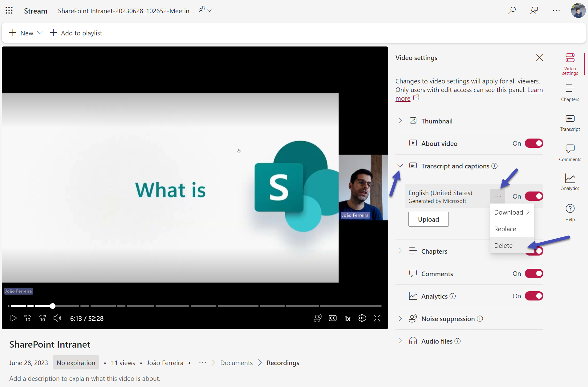Choose Delete from the transcript menu
Viewport: 588px width, 387px height.
(503, 245)
